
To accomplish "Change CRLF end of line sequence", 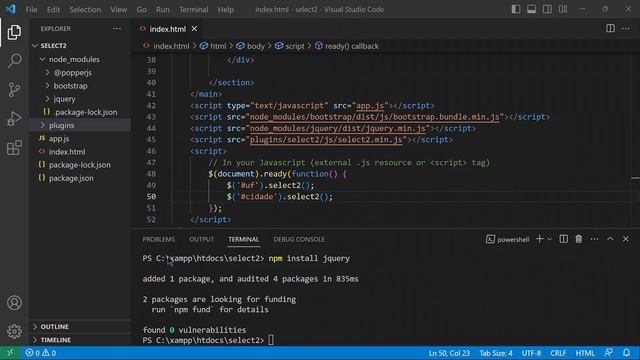I will pos(558,353).
